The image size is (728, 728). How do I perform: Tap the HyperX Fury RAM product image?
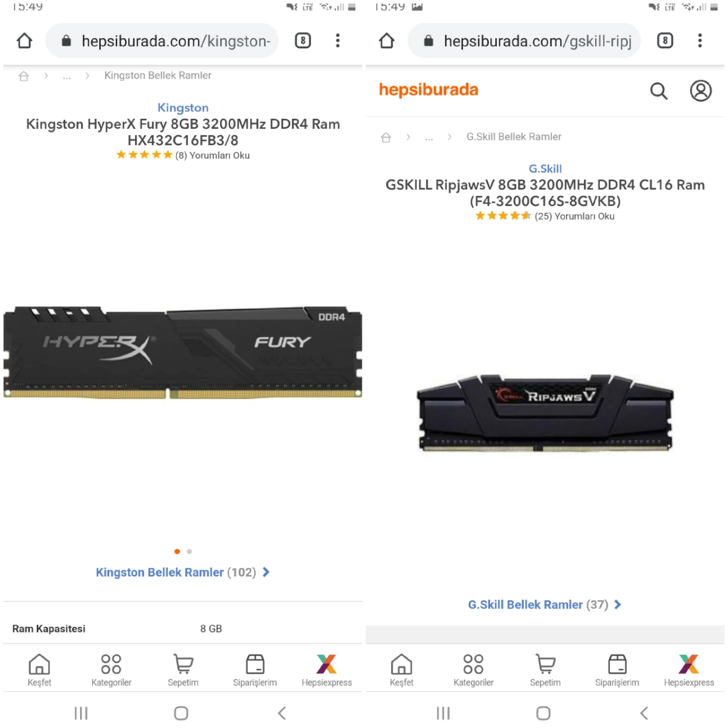[183, 352]
